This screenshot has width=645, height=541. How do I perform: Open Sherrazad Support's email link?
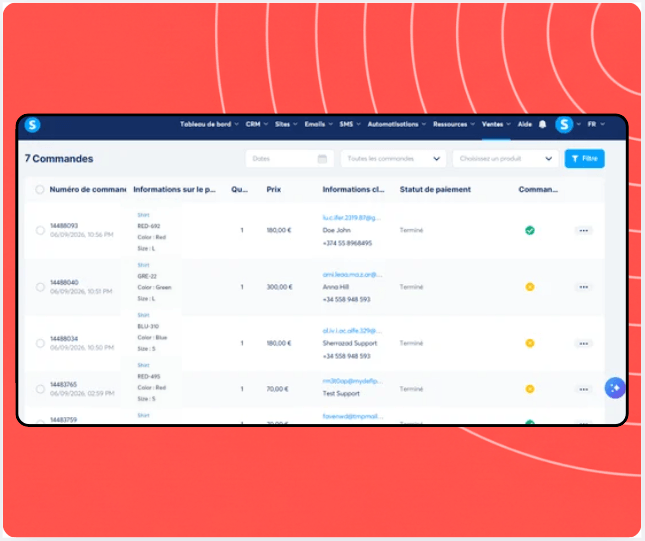pyautogui.click(x=352, y=331)
